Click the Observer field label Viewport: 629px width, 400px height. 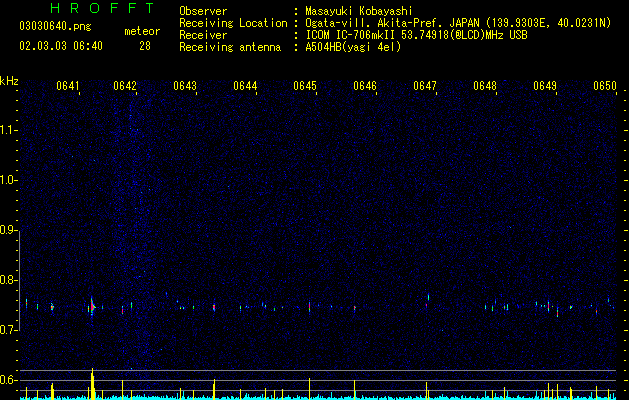click(x=203, y=11)
